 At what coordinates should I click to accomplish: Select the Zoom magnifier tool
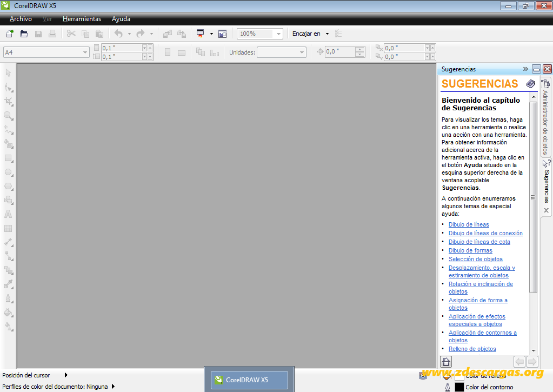[9, 116]
